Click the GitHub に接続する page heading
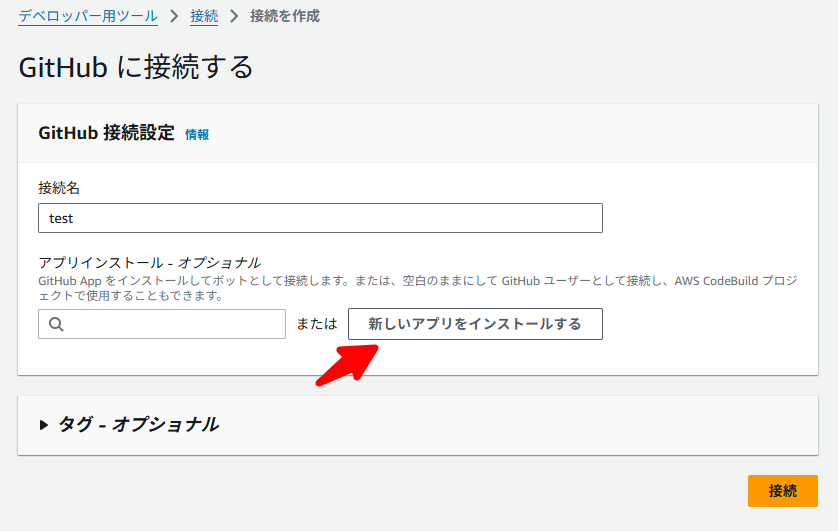This screenshot has width=838, height=531. pos(136,67)
